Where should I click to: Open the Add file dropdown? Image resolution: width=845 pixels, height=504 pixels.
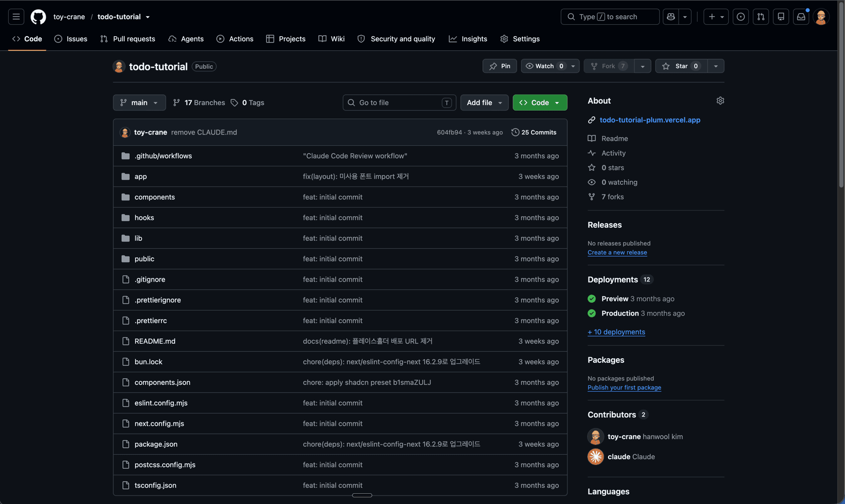(484, 103)
